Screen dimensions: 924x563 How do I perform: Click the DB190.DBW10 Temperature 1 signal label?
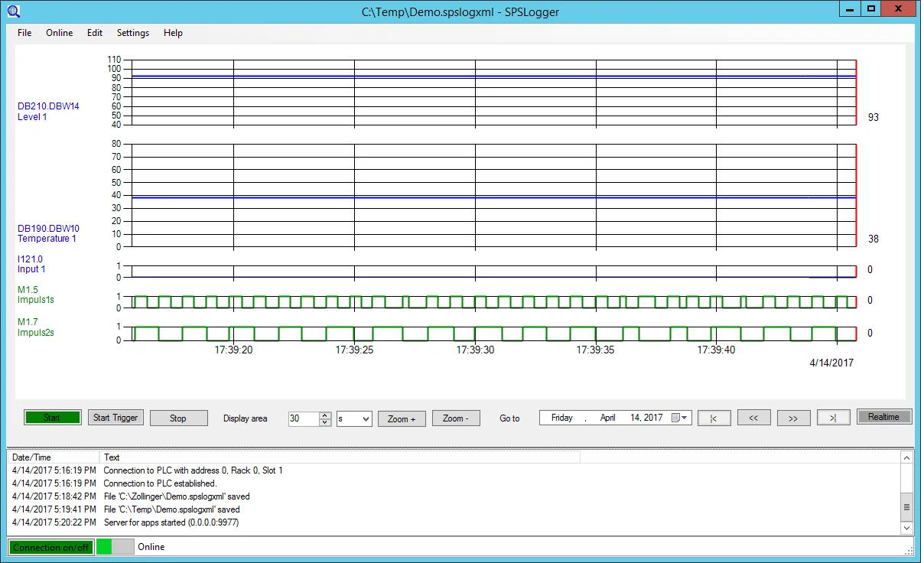click(x=48, y=233)
